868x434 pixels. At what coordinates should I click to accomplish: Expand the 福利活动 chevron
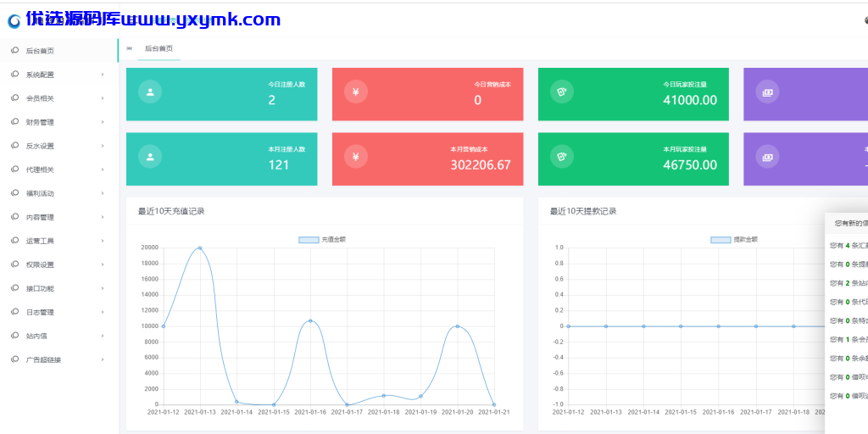click(103, 193)
